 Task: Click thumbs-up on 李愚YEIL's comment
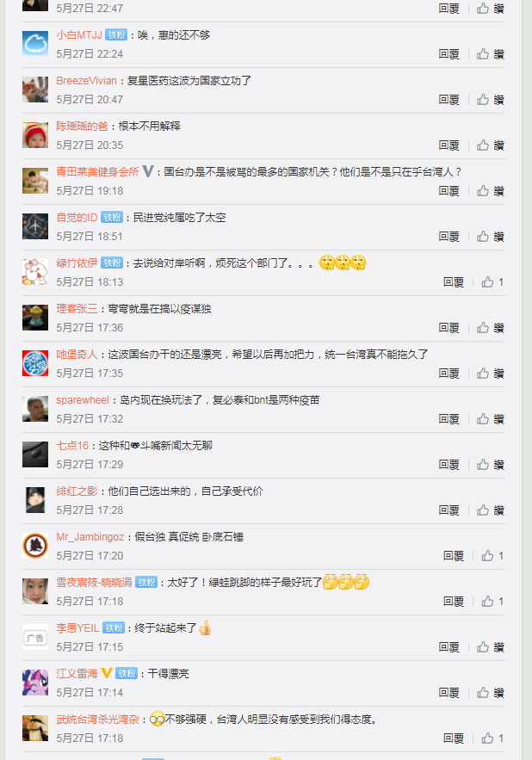[491, 647]
